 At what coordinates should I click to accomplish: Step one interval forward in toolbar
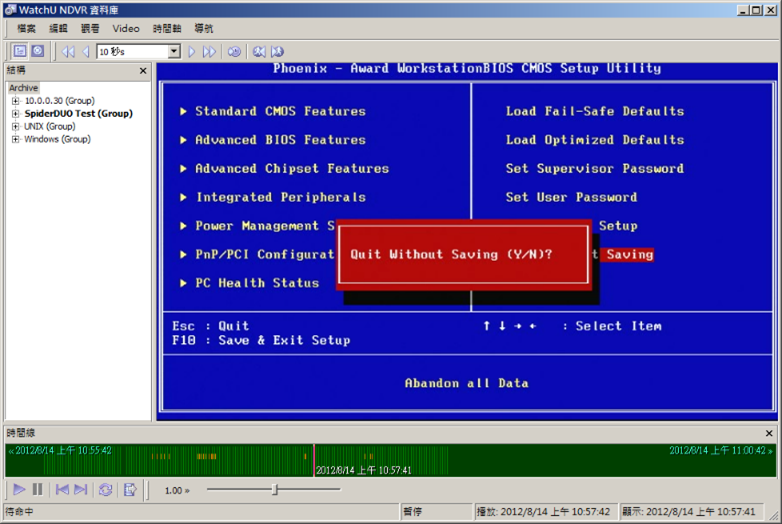click(x=192, y=51)
